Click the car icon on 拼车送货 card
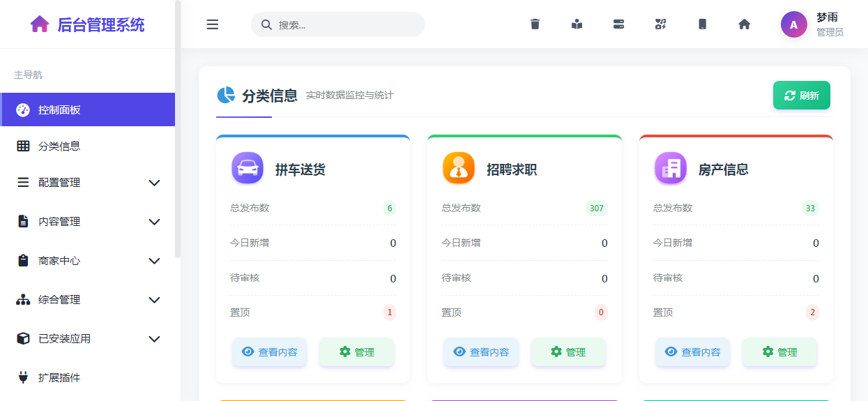868x401 pixels. (x=248, y=168)
